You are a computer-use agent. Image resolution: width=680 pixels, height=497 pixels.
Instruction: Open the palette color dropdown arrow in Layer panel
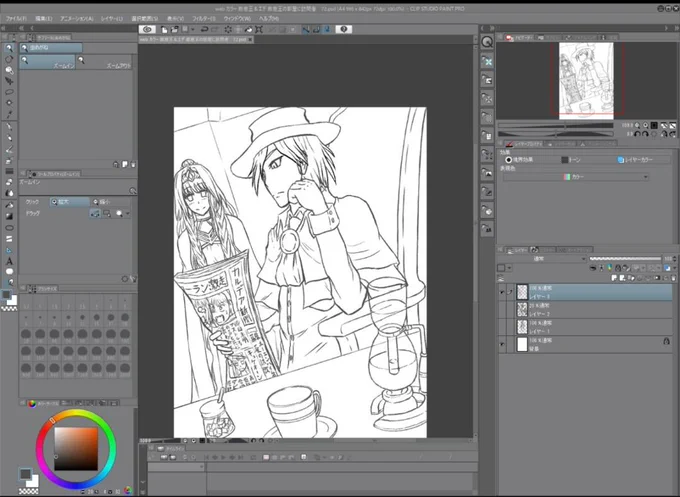coord(509,268)
